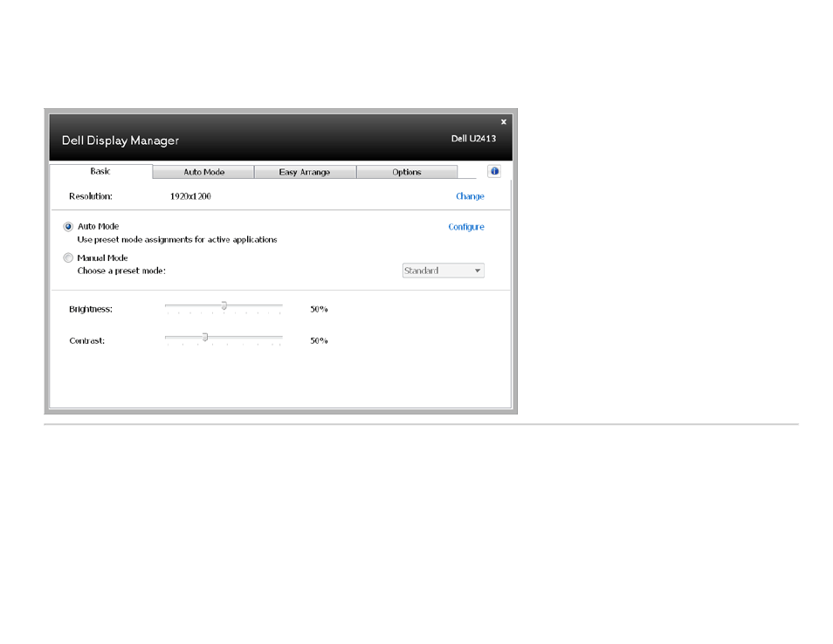
Task: Switch to the Easy Arrange tab
Action: pos(305,172)
